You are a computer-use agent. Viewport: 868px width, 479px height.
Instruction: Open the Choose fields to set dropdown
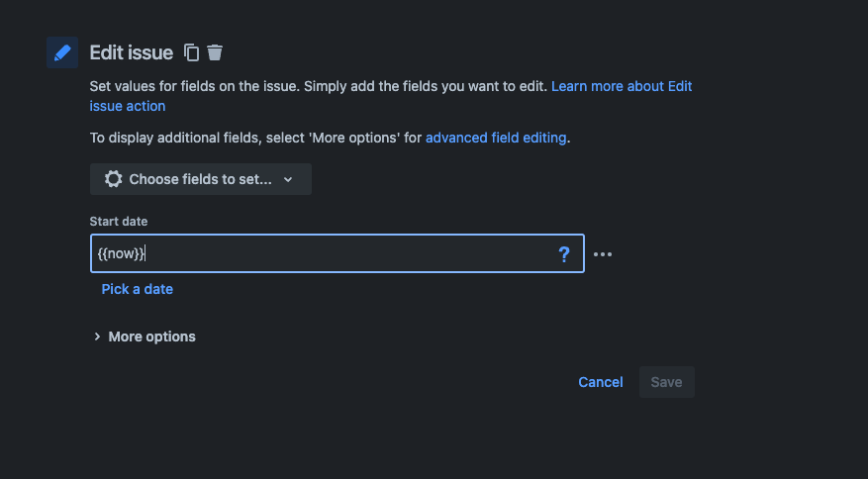point(200,179)
